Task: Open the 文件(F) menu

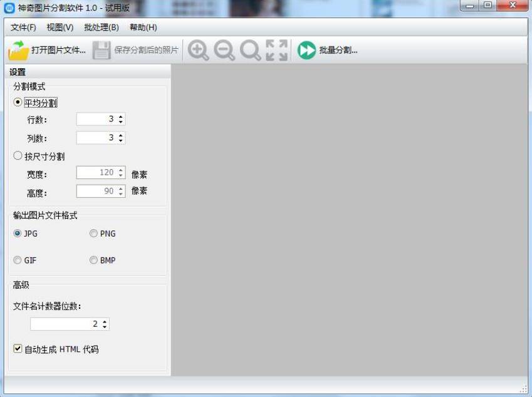Action: [23, 28]
